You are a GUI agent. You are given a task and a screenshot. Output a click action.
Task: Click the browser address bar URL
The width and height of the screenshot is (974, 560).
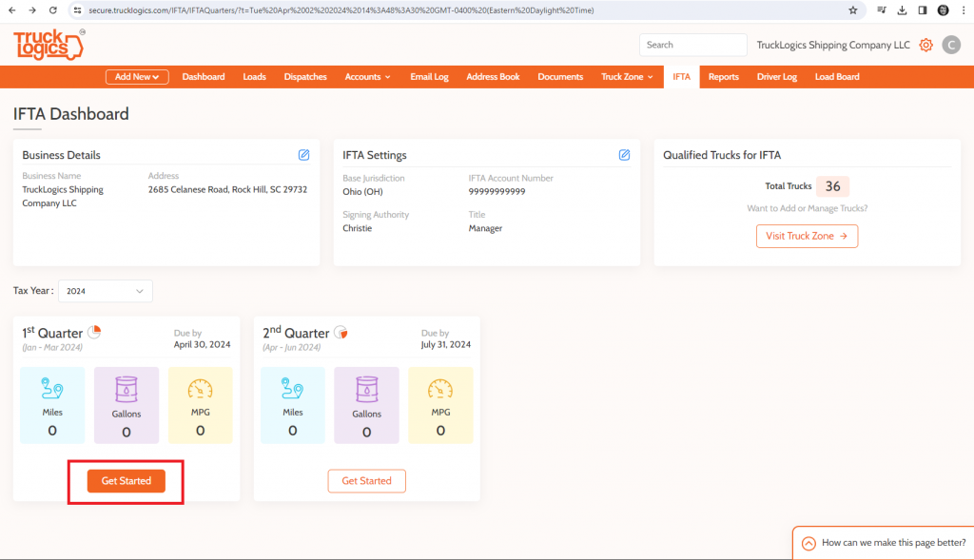[x=341, y=10]
